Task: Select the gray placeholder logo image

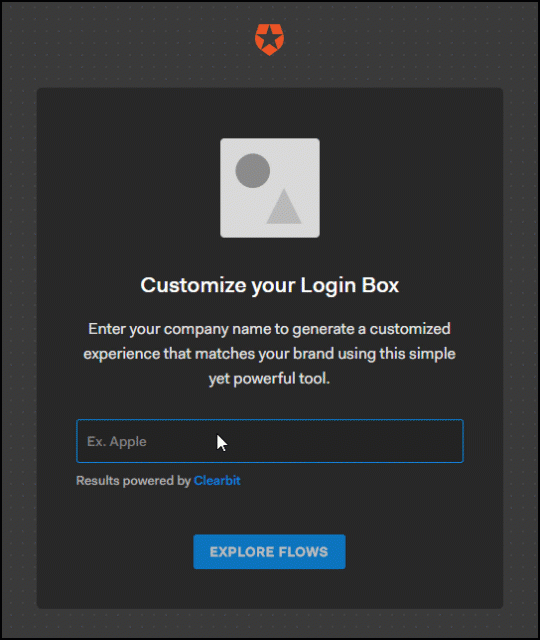Action: click(270, 188)
